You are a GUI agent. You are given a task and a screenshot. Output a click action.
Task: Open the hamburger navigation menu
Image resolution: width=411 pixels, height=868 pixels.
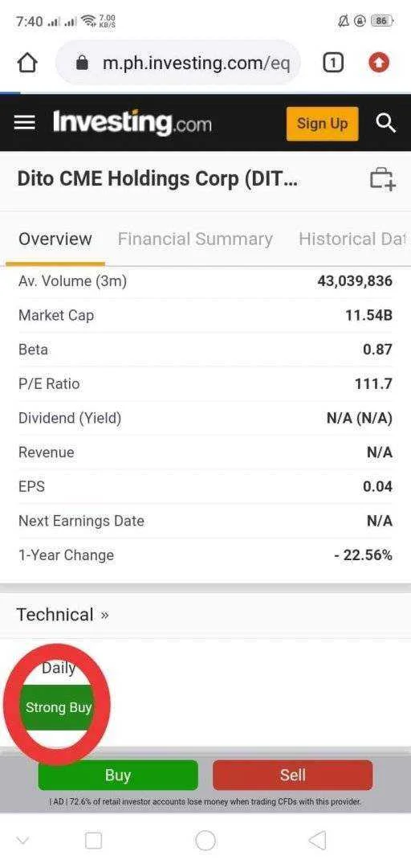pos(24,122)
